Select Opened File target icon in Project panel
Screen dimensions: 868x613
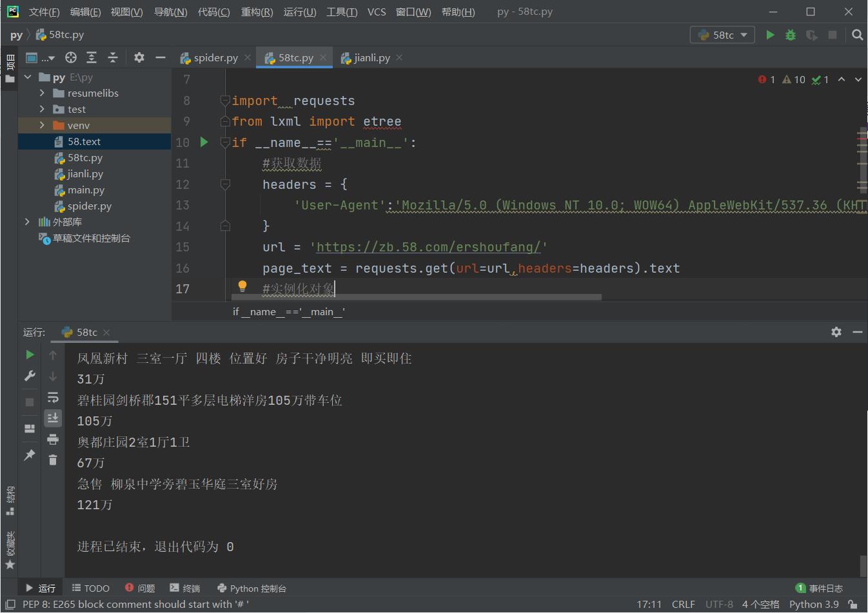71,57
